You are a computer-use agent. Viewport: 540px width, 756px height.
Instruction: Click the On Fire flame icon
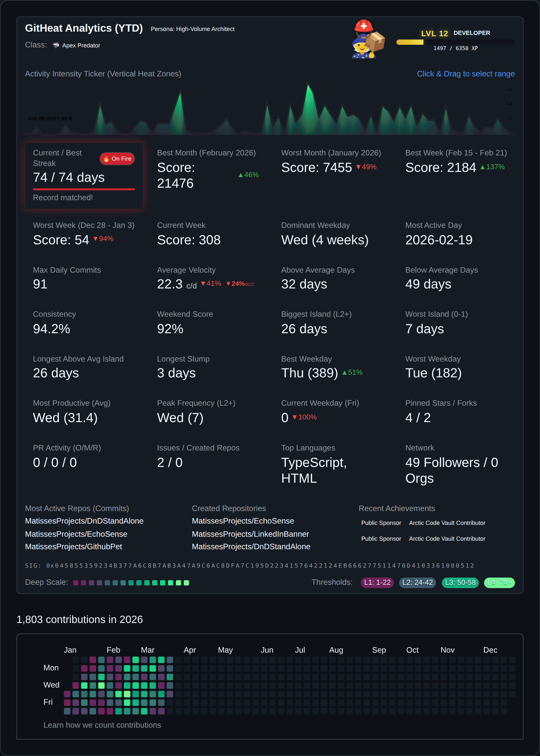[x=106, y=159]
